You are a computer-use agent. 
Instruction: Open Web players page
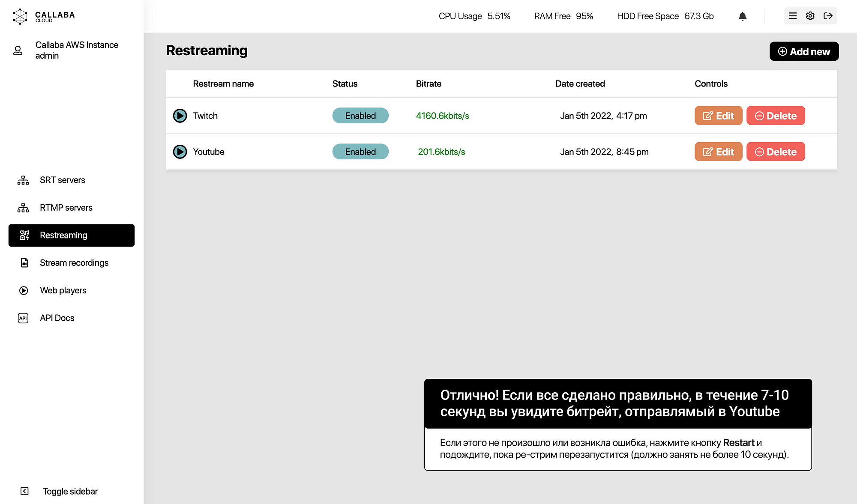tap(63, 290)
